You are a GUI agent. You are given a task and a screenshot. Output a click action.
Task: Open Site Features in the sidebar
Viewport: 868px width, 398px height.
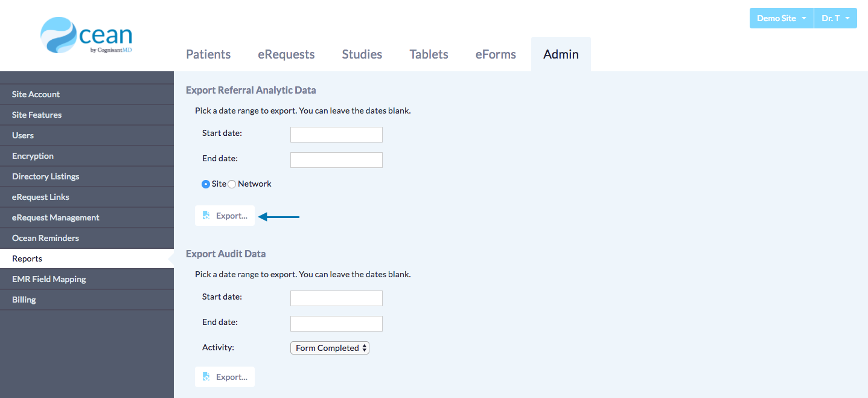tap(37, 115)
